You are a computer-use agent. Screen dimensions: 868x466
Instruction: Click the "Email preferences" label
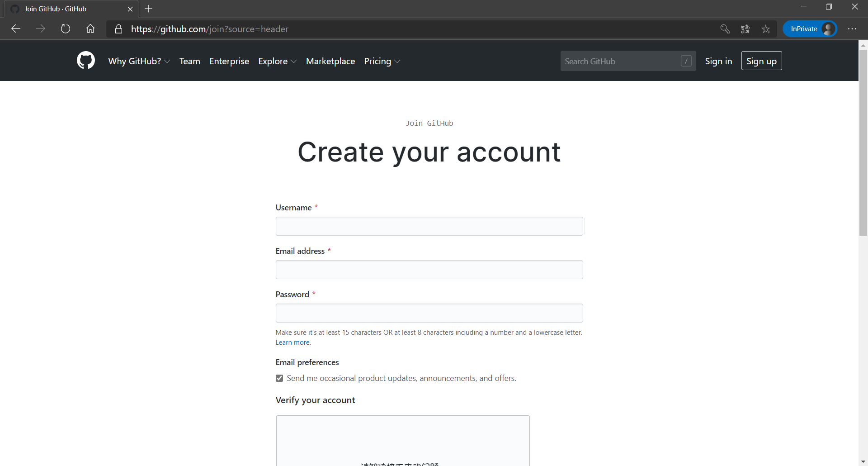[x=307, y=362]
